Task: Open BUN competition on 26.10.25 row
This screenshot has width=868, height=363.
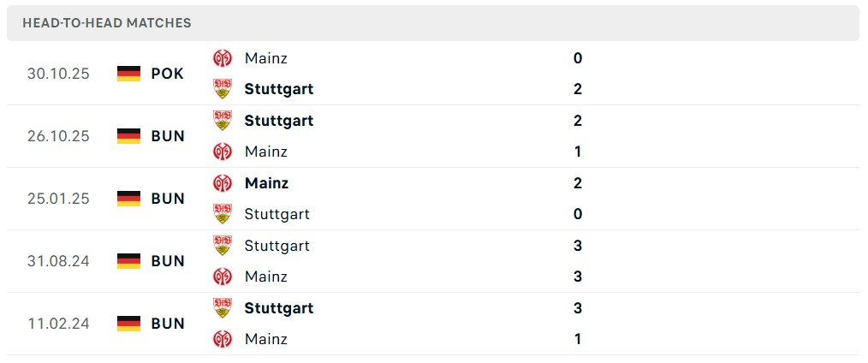Action: click(x=168, y=136)
